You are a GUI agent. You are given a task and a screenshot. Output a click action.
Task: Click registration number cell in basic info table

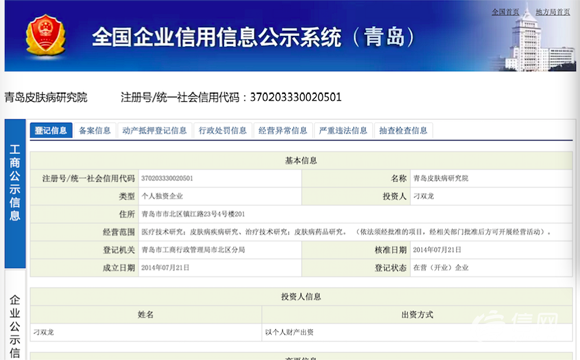tap(220, 178)
